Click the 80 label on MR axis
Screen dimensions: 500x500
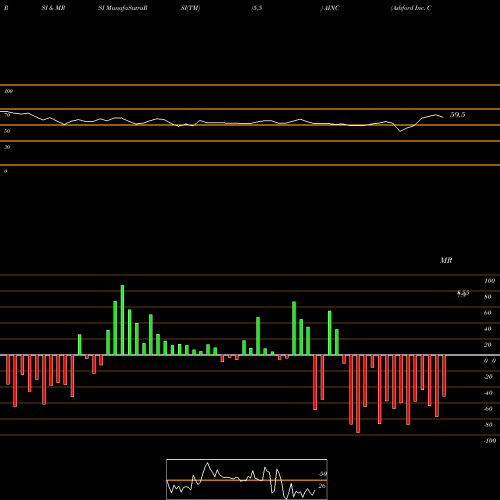coord(488,297)
